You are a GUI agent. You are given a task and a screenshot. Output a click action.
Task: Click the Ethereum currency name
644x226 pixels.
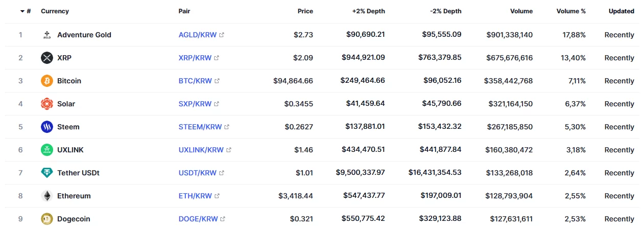tap(74, 196)
